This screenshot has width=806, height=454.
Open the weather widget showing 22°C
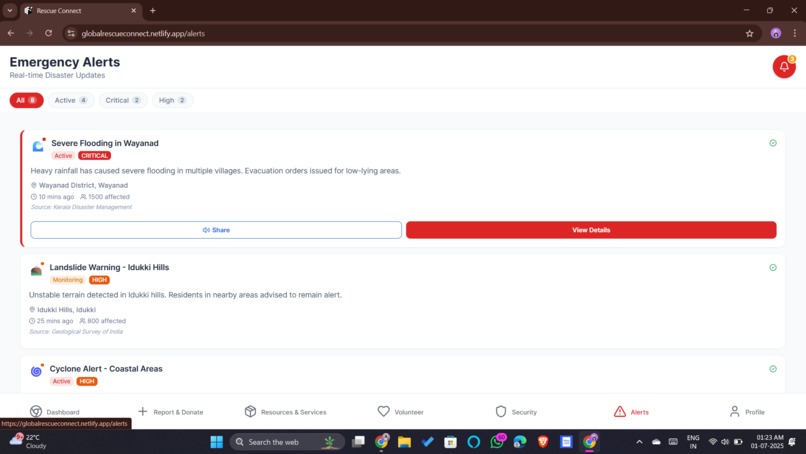[x=28, y=442]
